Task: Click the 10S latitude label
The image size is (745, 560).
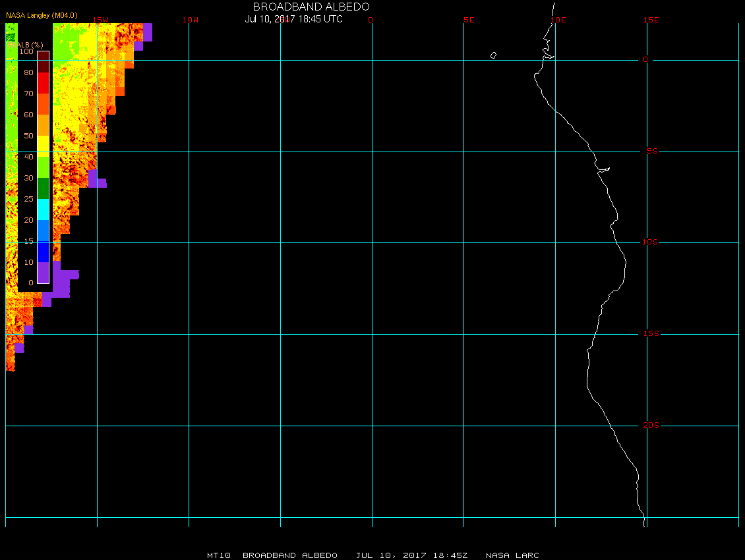Action: coord(650,242)
